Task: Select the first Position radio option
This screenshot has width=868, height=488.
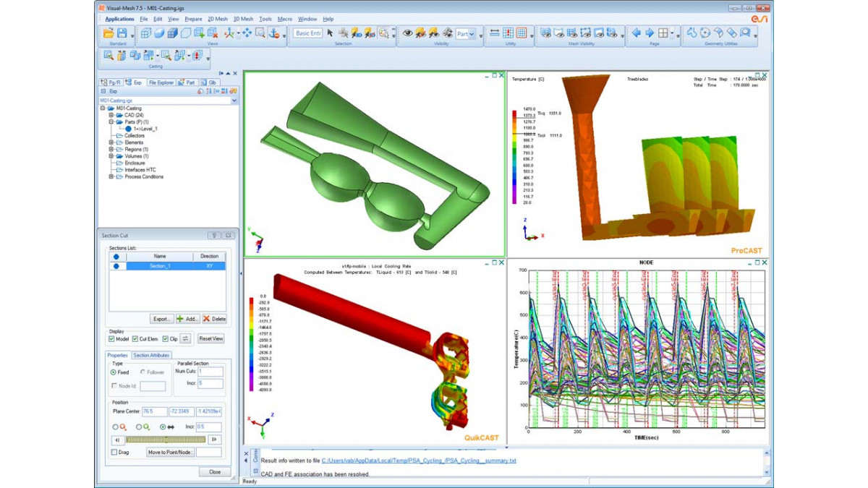Action: 116,427
